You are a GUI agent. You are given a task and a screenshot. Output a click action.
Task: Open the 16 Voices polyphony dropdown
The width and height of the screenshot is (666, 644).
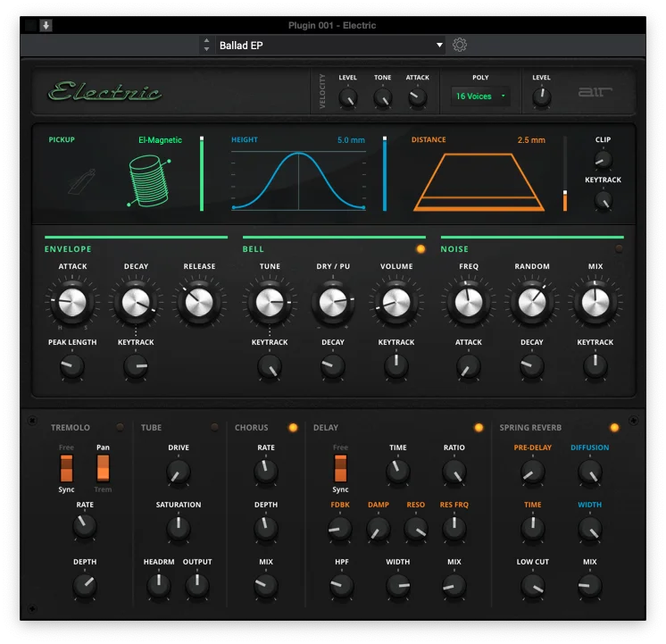point(480,96)
